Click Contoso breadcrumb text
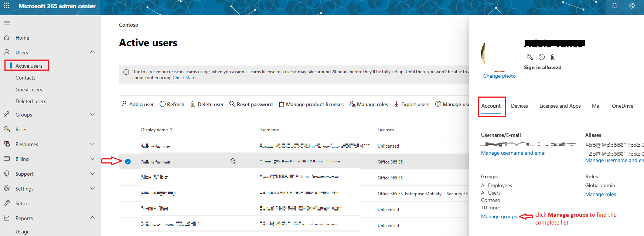 click(129, 25)
